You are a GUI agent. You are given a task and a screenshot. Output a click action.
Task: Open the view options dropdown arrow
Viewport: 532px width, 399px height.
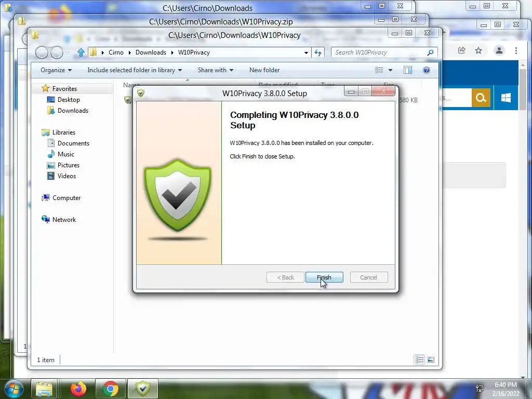click(390, 70)
